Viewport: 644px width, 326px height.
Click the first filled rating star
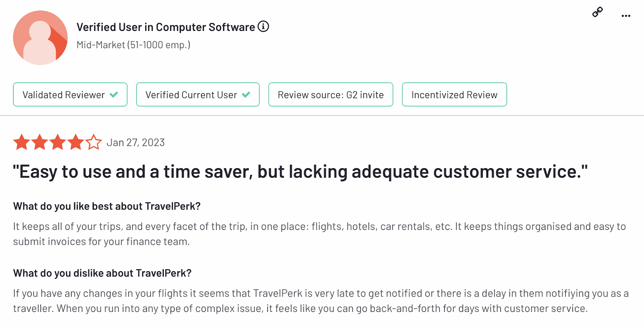(x=21, y=142)
